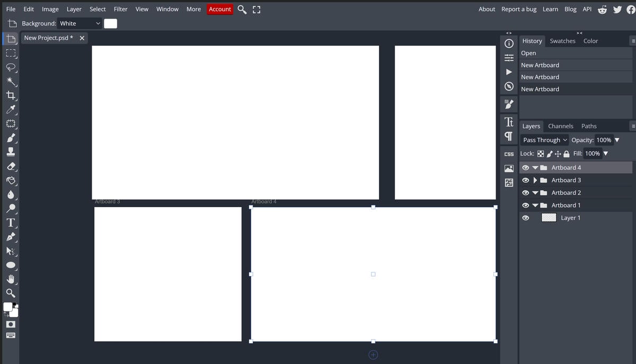Open the Learn link
The image size is (636, 364).
(550, 9)
